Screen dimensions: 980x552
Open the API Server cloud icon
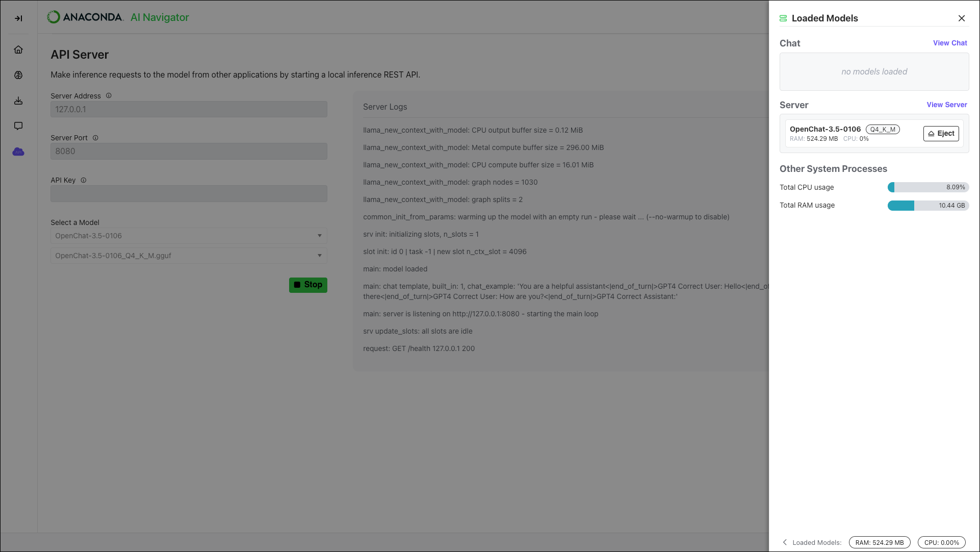coord(18,152)
